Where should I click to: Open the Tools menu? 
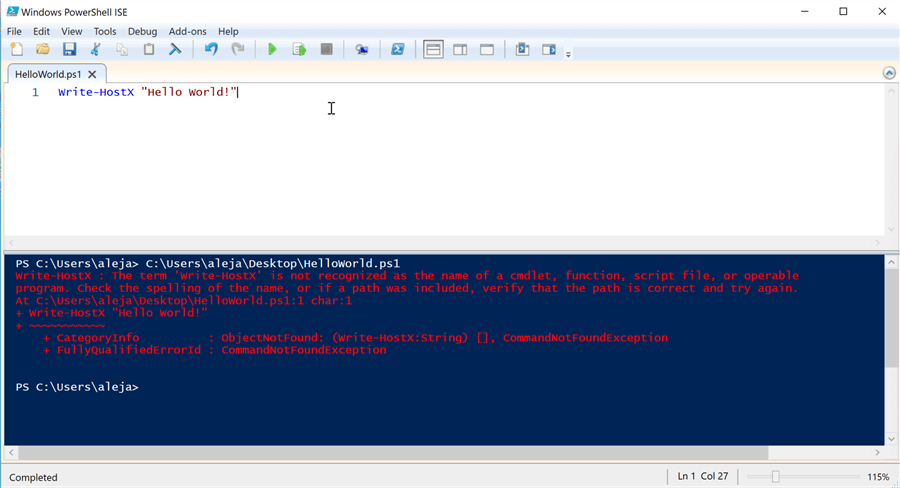[105, 32]
